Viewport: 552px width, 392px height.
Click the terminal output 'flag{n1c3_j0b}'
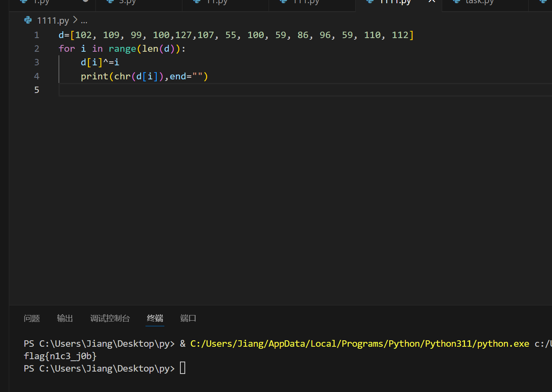click(x=60, y=356)
